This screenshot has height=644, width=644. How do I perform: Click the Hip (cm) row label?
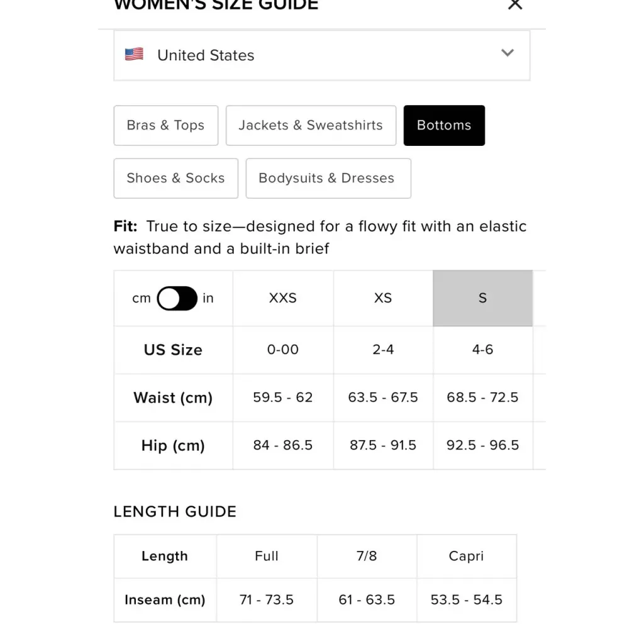(x=173, y=445)
